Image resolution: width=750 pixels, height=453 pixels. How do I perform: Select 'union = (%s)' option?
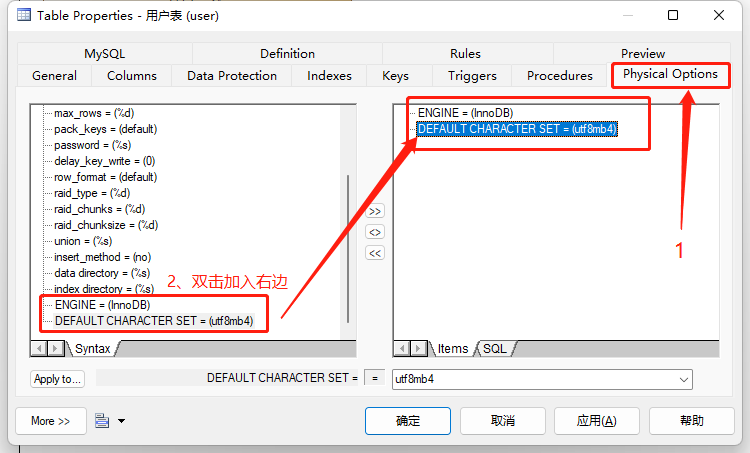83,241
